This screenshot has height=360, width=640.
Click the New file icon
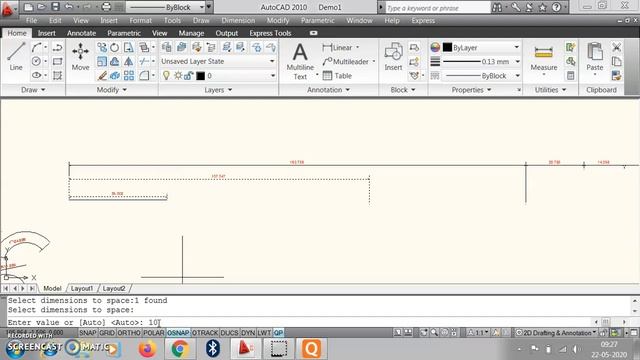[28, 7]
